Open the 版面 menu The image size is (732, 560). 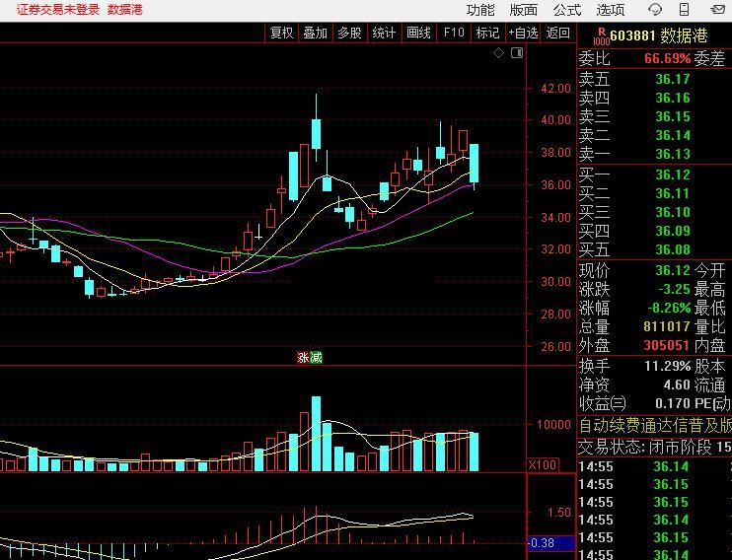(524, 10)
